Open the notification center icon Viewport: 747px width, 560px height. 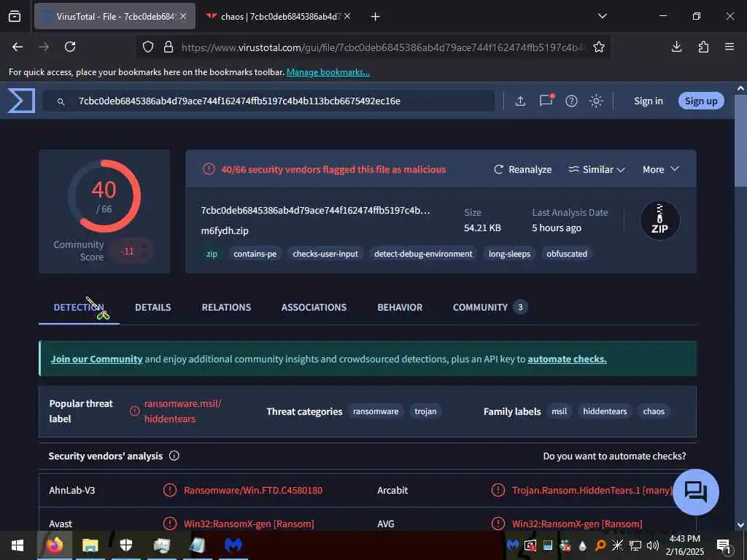pyautogui.click(x=724, y=545)
